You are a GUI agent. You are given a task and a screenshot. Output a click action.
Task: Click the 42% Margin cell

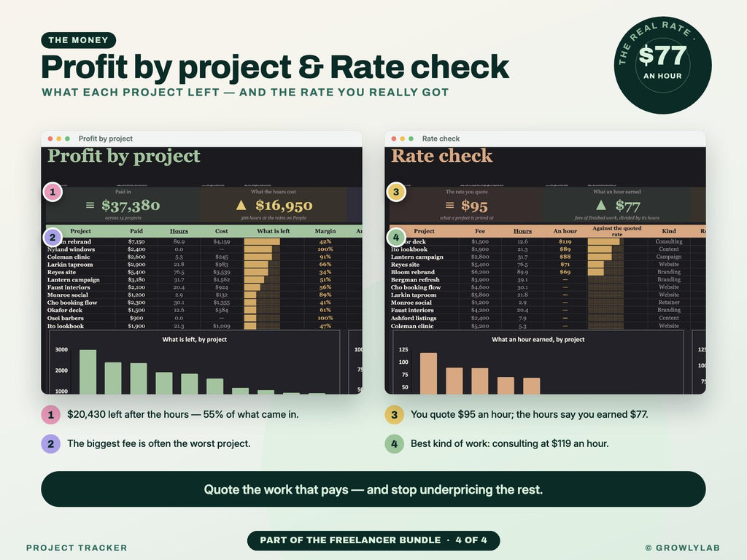point(325,241)
